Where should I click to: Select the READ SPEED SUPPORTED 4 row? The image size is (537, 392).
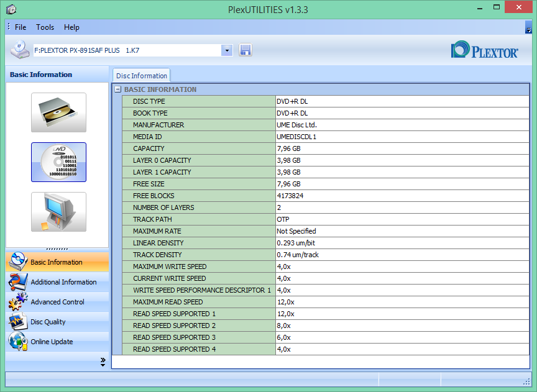(x=326, y=349)
